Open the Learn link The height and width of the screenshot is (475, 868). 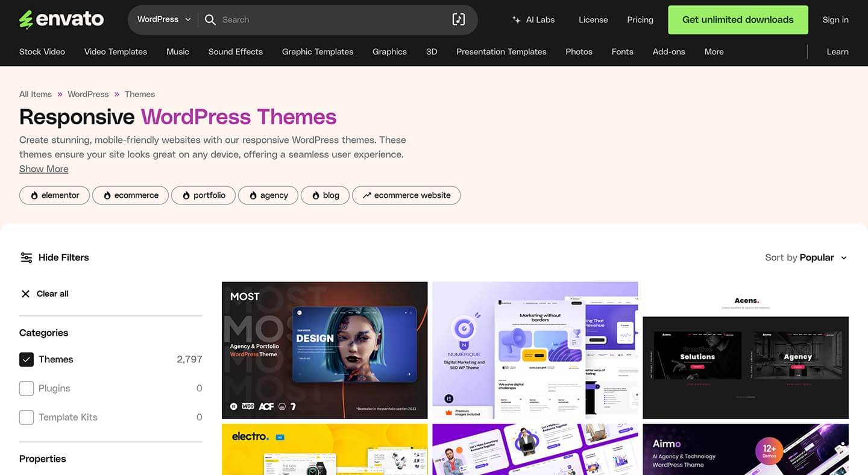point(837,52)
